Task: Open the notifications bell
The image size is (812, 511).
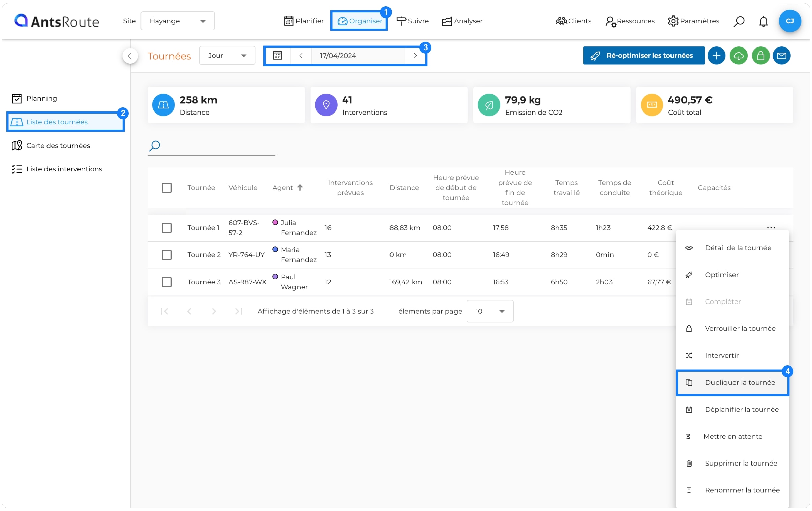Action: (763, 21)
